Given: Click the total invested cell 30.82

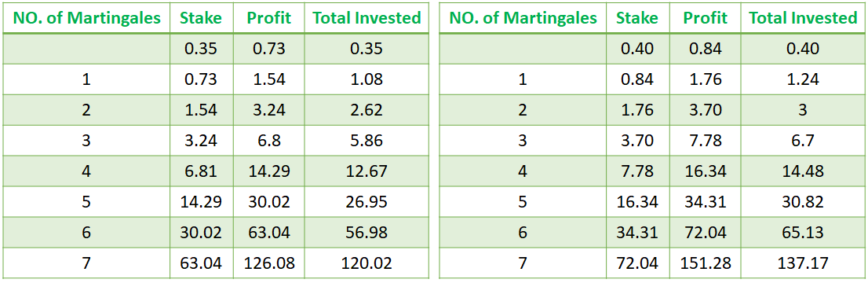Looking at the screenshot, I should [x=803, y=201].
